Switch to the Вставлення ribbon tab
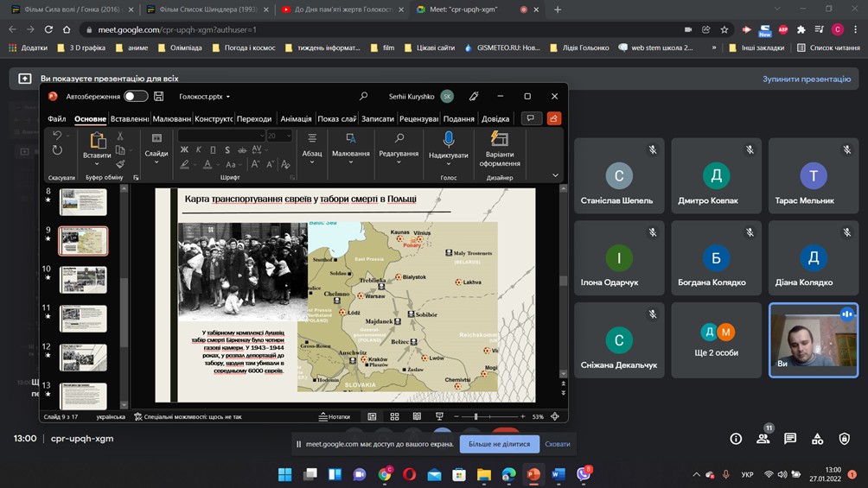The height and width of the screenshot is (488, 868). point(129,118)
